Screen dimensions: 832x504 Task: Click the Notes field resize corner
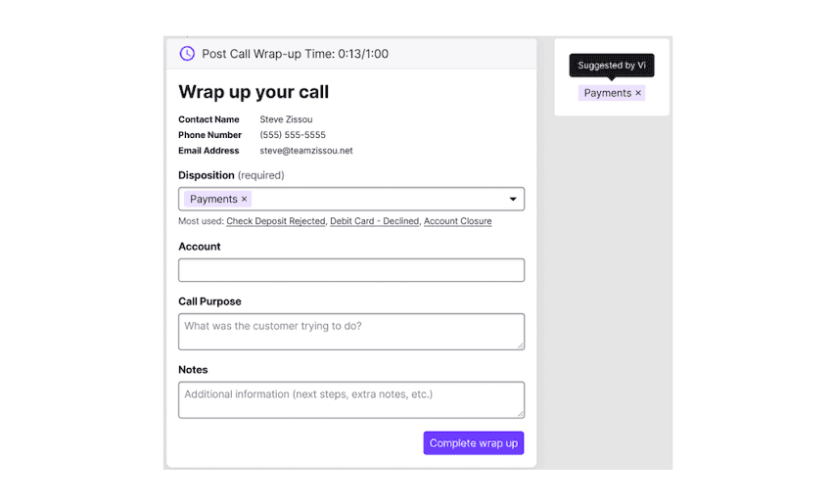click(x=520, y=413)
